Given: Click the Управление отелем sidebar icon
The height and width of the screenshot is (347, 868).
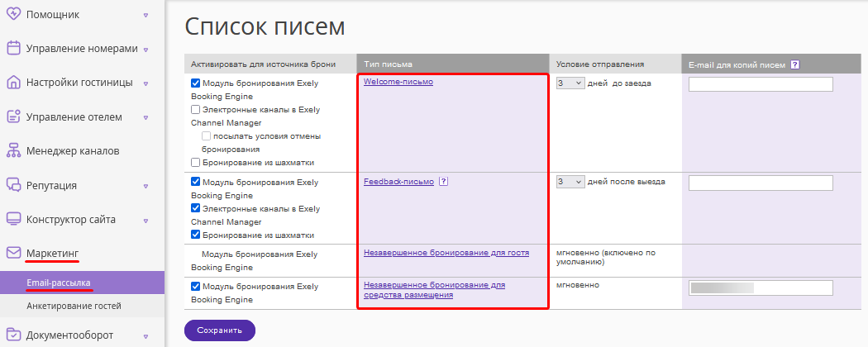Looking at the screenshot, I should [13, 117].
